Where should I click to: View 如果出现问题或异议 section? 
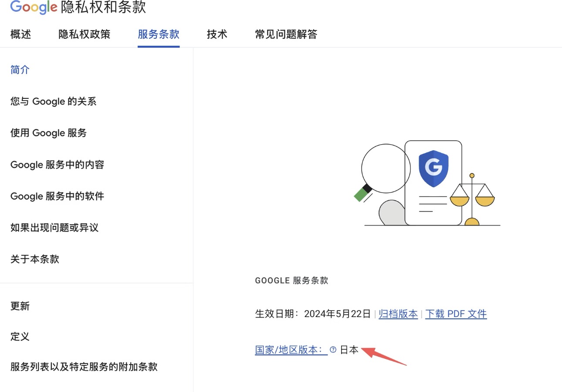tap(54, 227)
